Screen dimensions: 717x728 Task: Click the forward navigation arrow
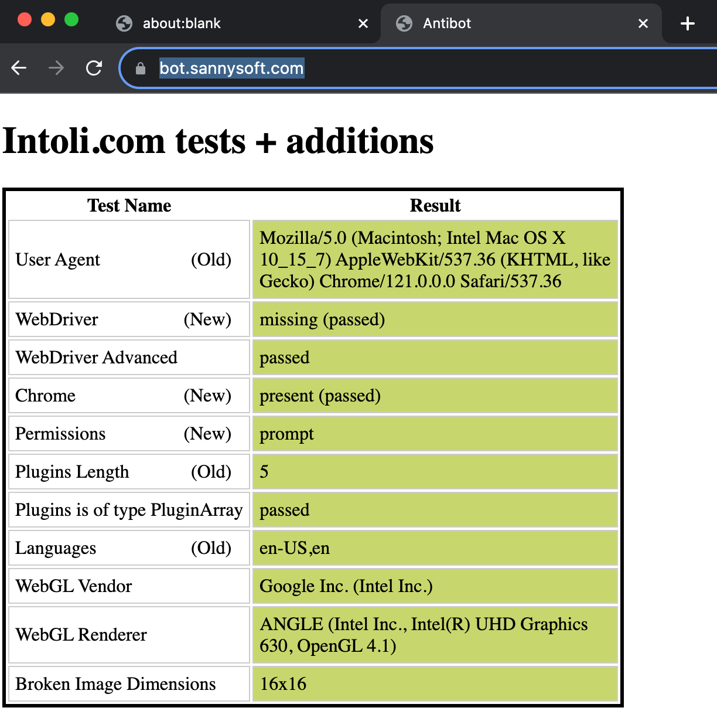tap(56, 68)
